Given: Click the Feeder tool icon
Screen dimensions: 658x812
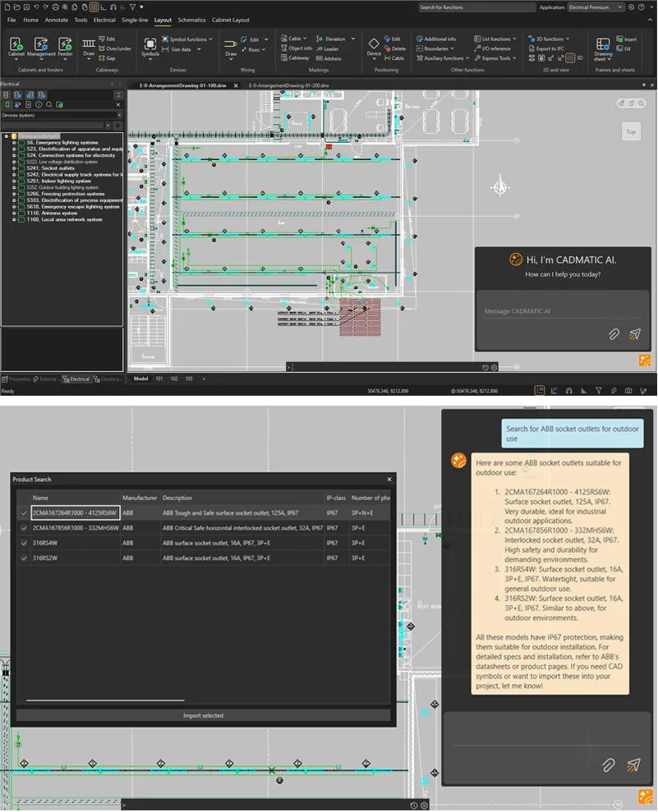Looking at the screenshot, I should (x=65, y=44).
